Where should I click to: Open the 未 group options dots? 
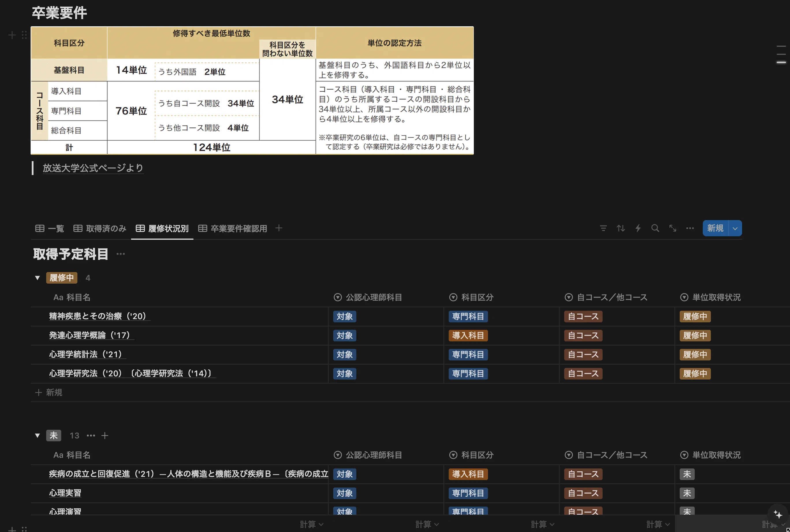[91, 435]
